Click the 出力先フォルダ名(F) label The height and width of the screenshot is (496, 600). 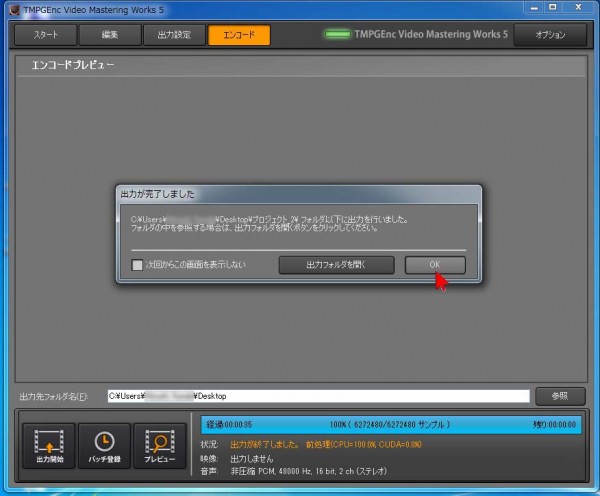coord(54,396)
